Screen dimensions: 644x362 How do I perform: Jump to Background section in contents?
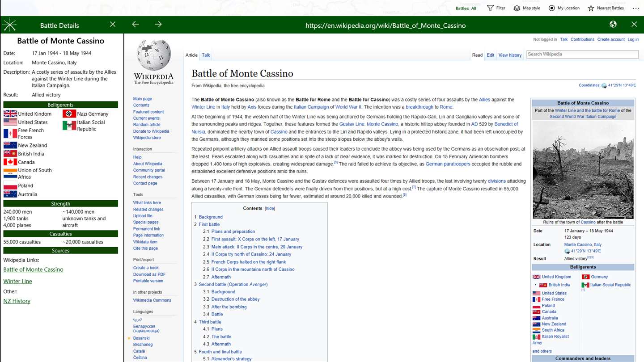click(x=211, y=217)
